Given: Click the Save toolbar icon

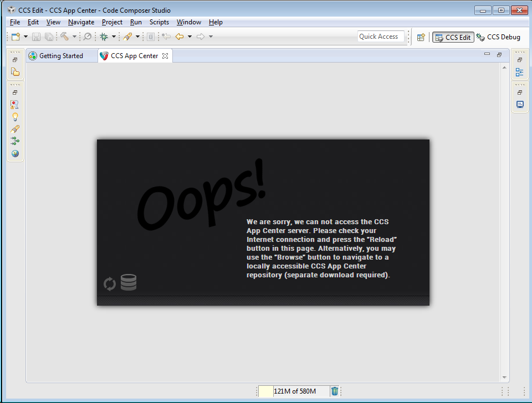Looking at the screenshot, I should coord(36,37).
